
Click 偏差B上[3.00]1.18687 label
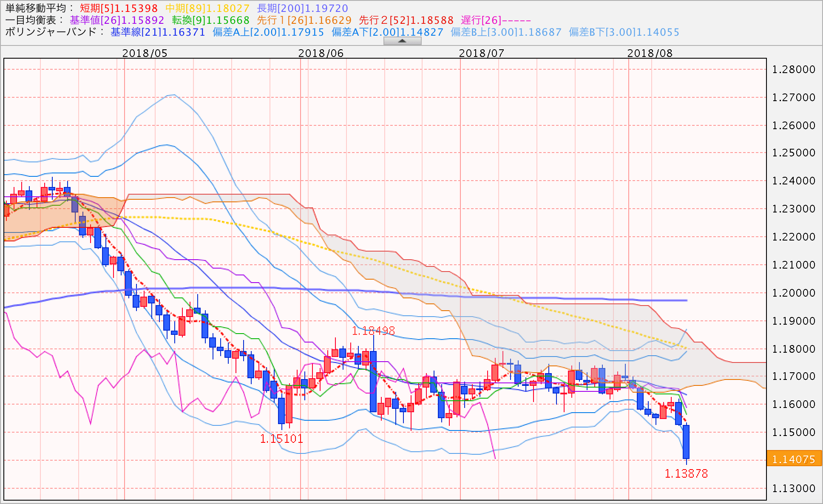point(506,32)
